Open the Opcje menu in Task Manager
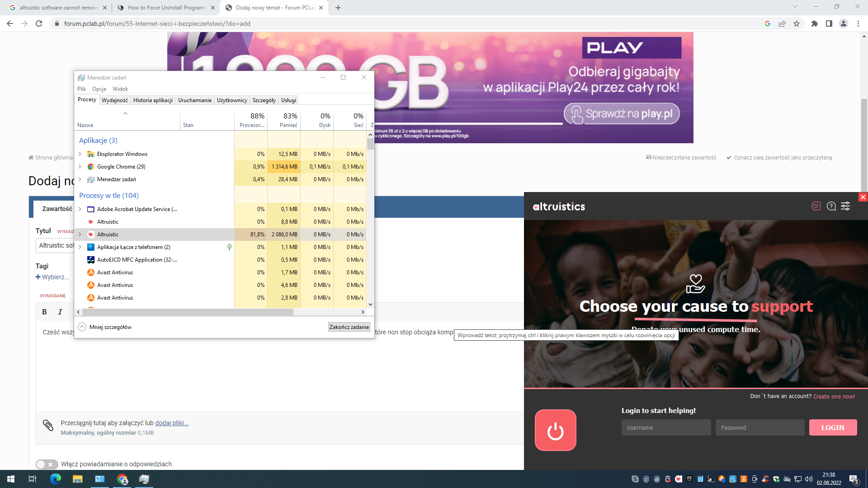868x488 pixels. coord(99,89)
